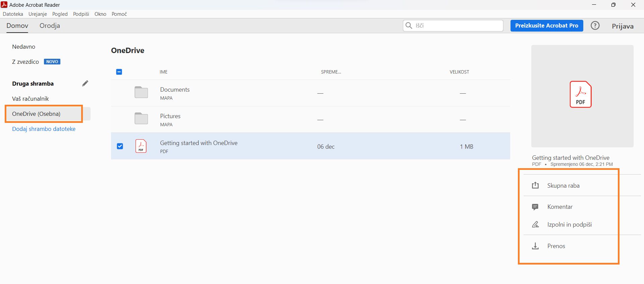Click the 06 dec date cell
Viewport: 644px width, 284px height.
coord(326,147)
